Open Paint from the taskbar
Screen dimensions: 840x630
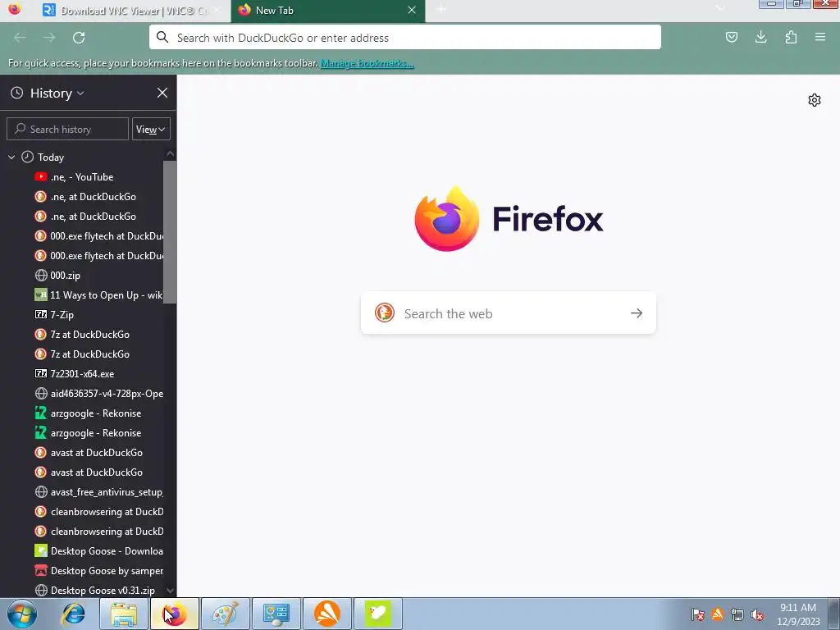click(226, 614)
